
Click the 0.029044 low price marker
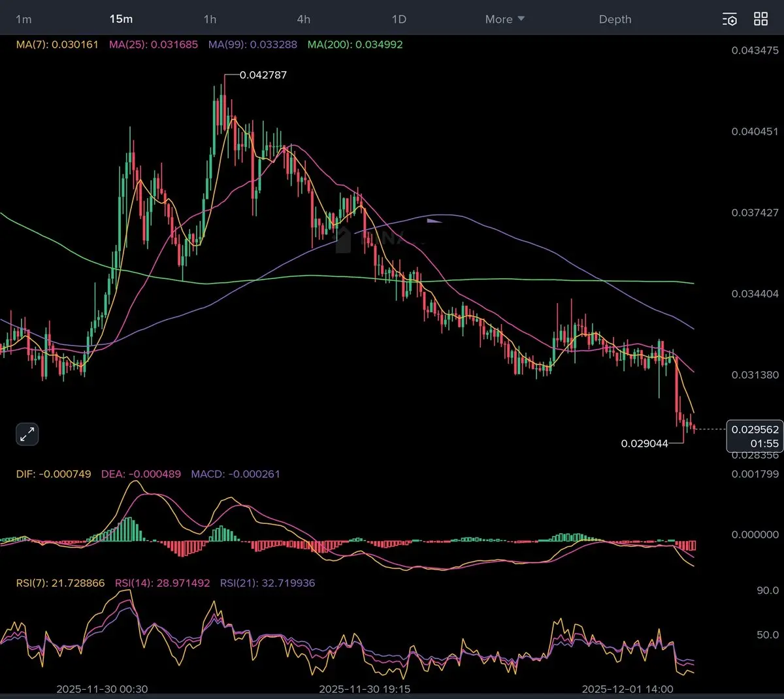[x=645, y=444]
